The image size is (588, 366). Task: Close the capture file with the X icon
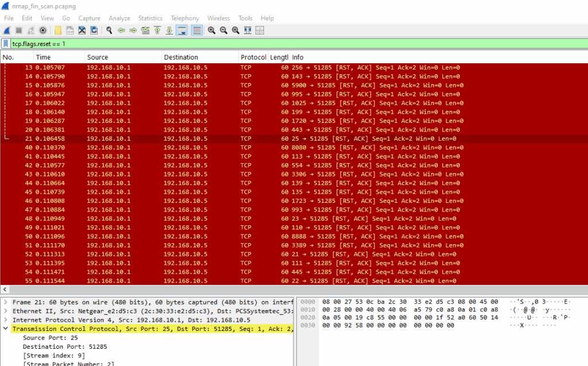click(x=82, y=30)
